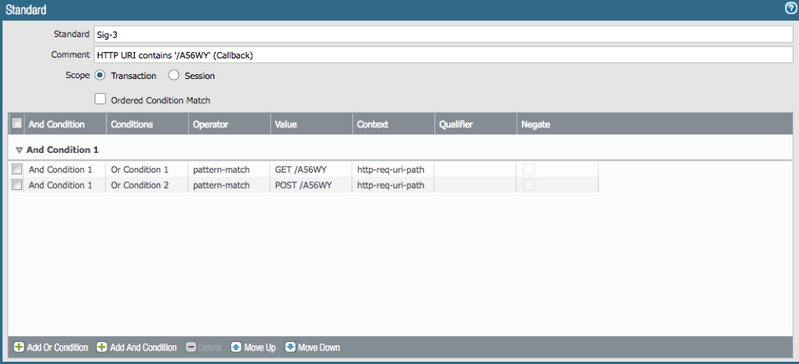Click 'And Condition 1' cell in POST row
799x364 pixels.
pyautogui.click(x=65, y=185)
